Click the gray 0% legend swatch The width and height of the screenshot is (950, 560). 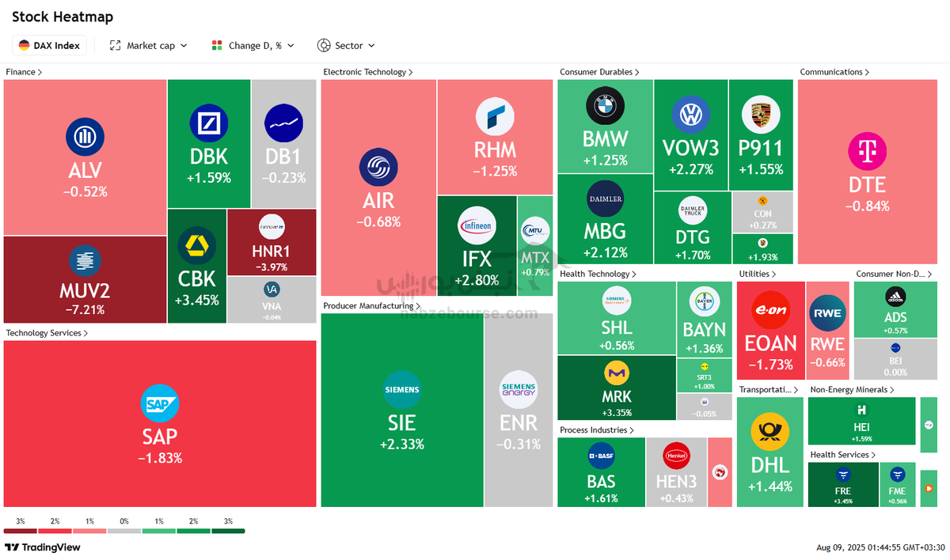tap(124, 531)
